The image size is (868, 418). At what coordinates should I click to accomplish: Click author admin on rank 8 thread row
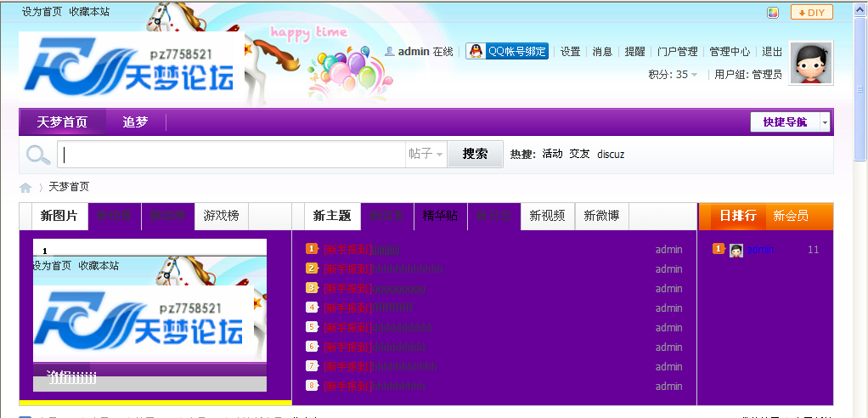point(668,386)
